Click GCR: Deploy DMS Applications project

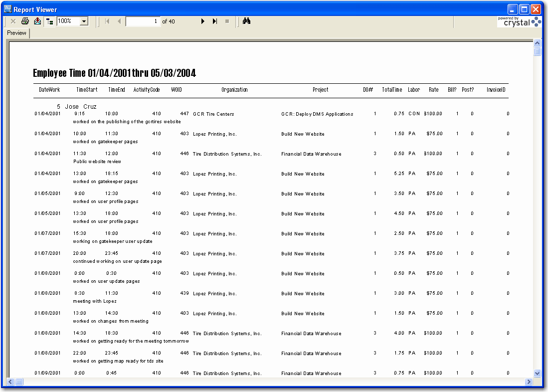click(317, 114)
